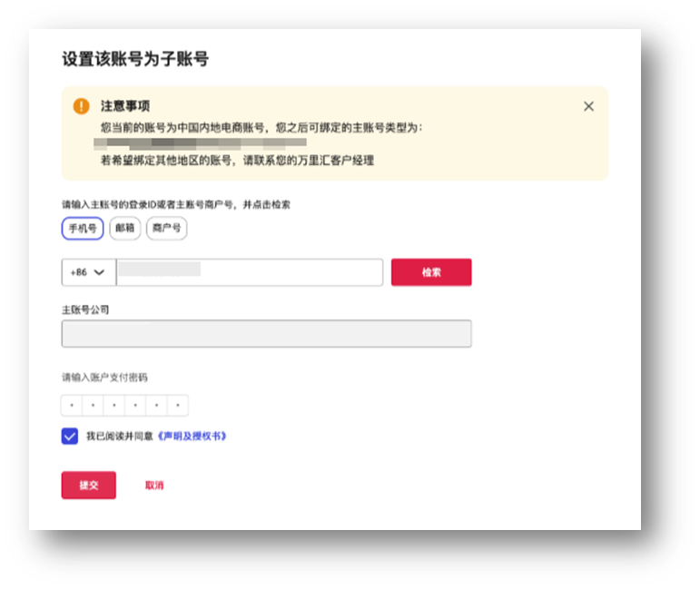The height and width of the screenshot is (589, 700).
Task: Click the orange warning icon beside 注意事项
Action: pos(81,106)
